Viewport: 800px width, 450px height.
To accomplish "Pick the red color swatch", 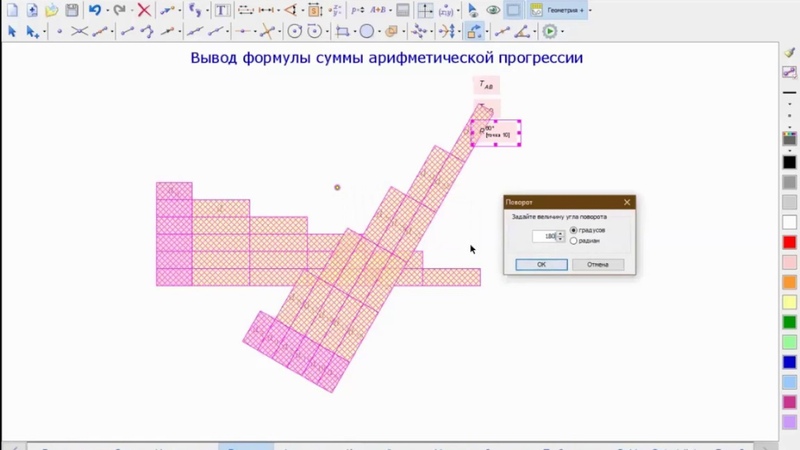I will (789, 242).
